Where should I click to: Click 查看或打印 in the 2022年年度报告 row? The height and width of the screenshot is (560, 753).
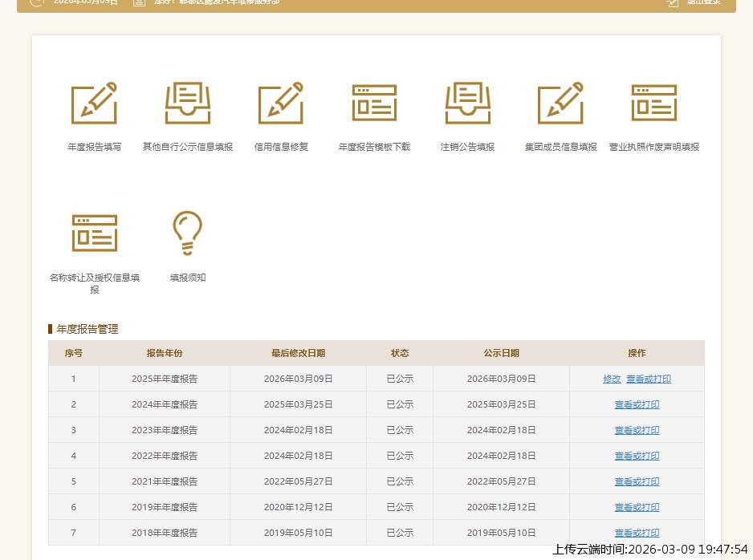tap(637, 457)
